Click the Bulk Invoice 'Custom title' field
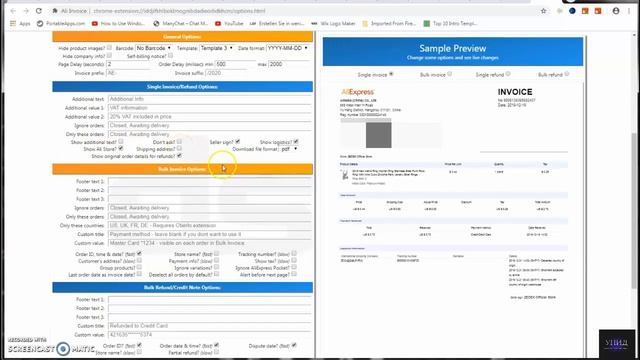The height and width of the screenshot is (360, 640). (x=210, y=234)
